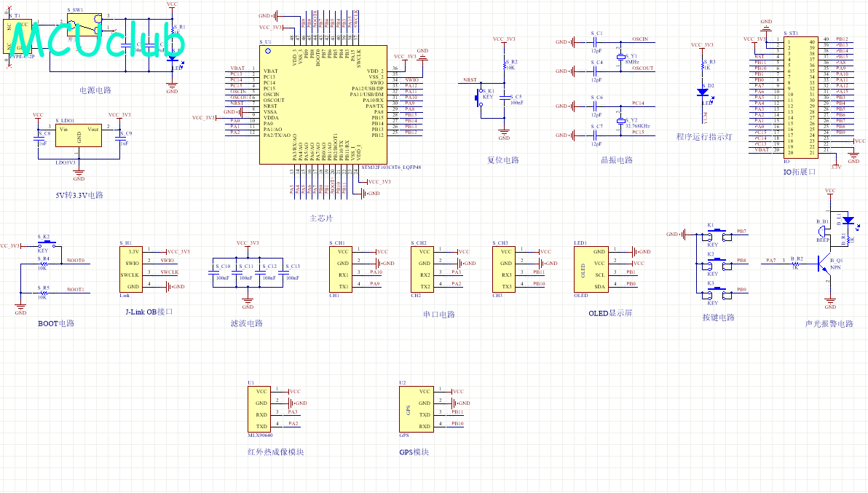Select the '程序运行指示灯' label
The height and width of the screenshot is (493, 868).
pos(704,137)
